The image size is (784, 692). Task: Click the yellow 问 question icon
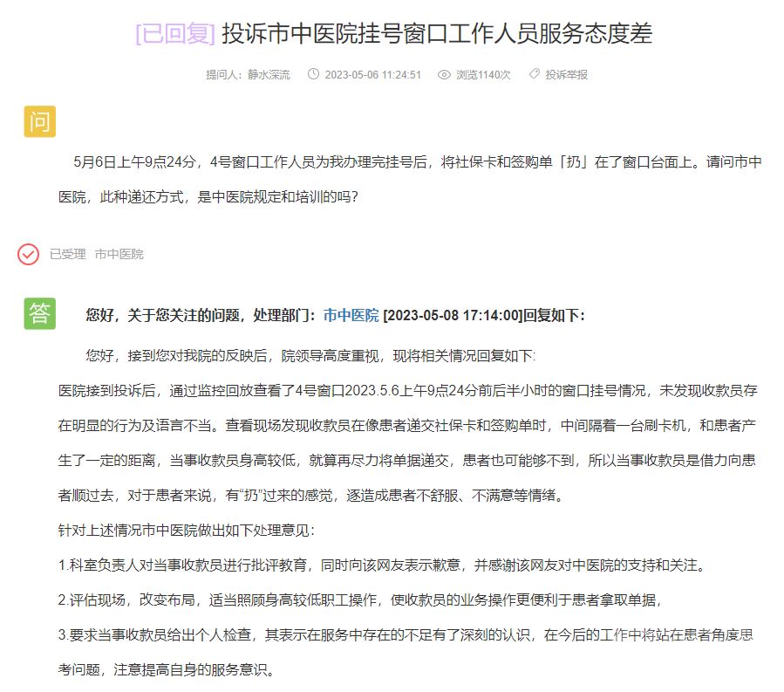point(40,121)
